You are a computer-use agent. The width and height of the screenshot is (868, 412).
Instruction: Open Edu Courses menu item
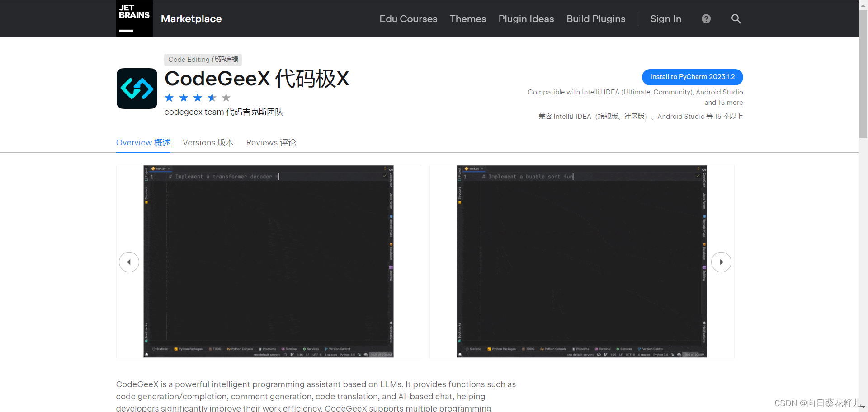[408, 19]
